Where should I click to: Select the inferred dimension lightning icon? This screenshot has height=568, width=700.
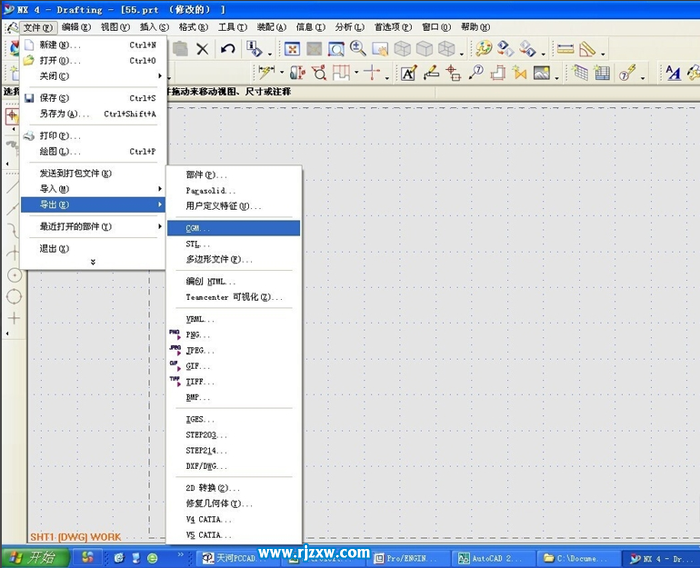(x=267, y=72)
